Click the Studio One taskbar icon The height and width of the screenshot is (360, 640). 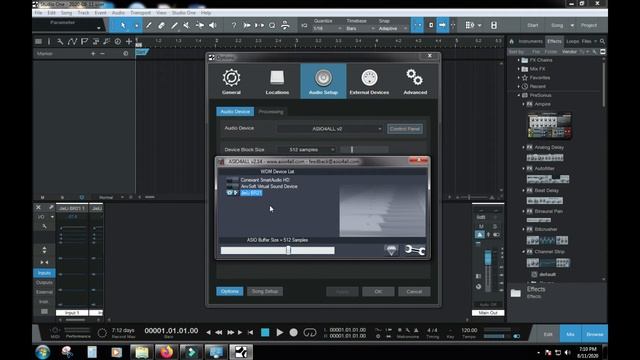coord(241,352)
